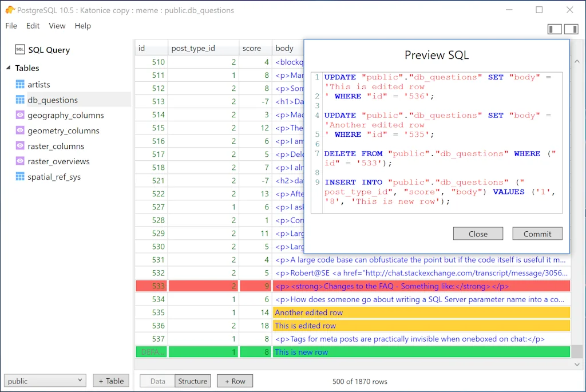The height and width of the screenshot is (392, 586).
Task: Open the spatial_ref_sys table icon
Action: coord(21,176)
